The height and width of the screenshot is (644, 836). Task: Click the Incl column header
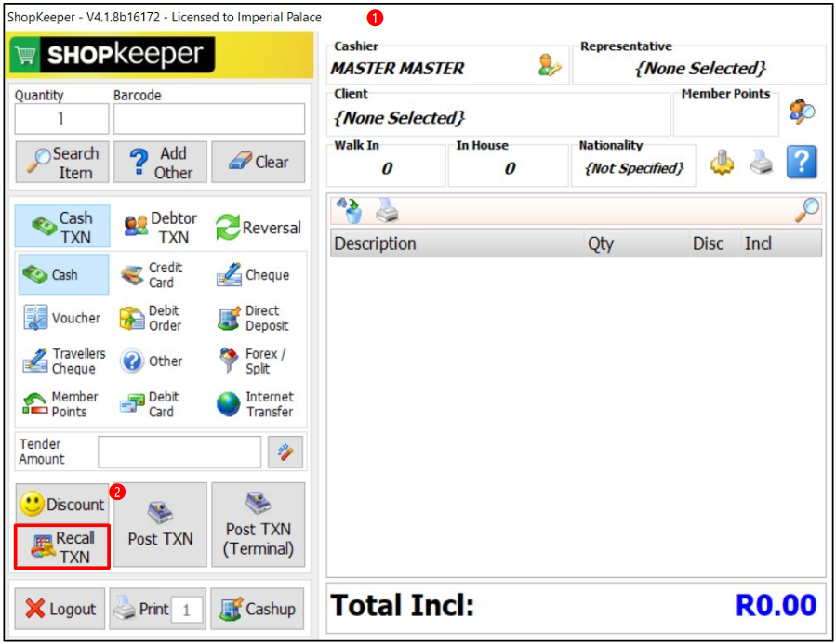point(781,243)
